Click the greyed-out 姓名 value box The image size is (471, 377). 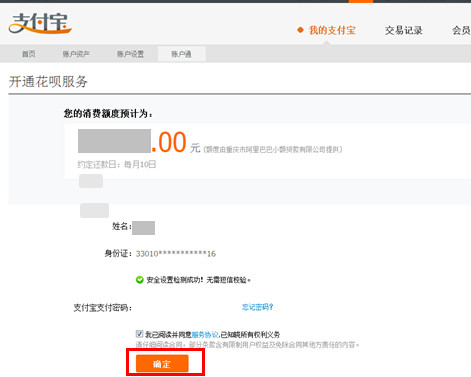pyautogui.click(x=143, y=228)
